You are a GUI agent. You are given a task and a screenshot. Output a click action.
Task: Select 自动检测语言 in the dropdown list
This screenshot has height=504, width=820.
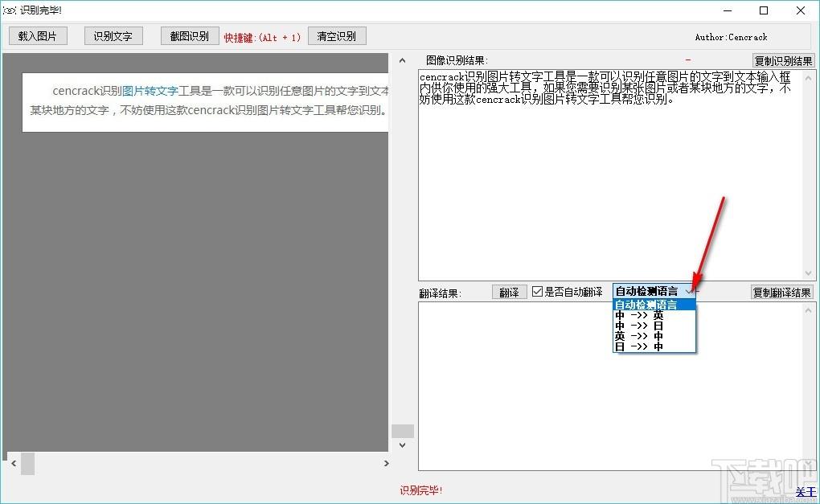click(654, 305)
